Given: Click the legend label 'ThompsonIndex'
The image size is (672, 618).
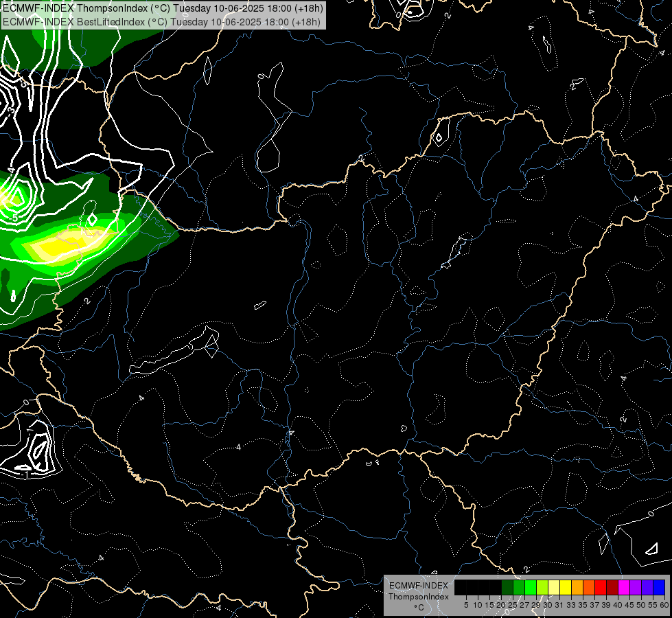Looking at the screenshot, I should (x=419, y=597).
